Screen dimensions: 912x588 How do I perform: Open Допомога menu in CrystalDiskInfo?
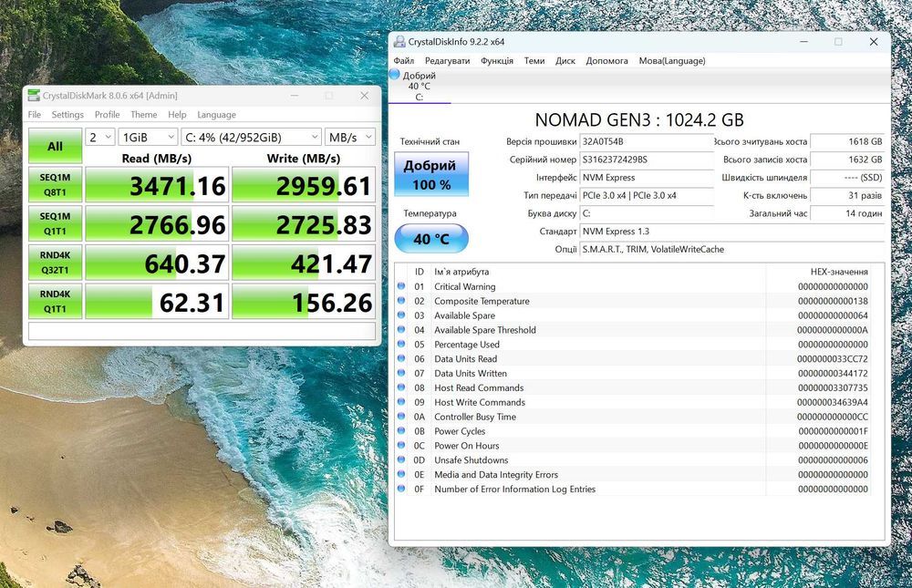click(606, 60)
